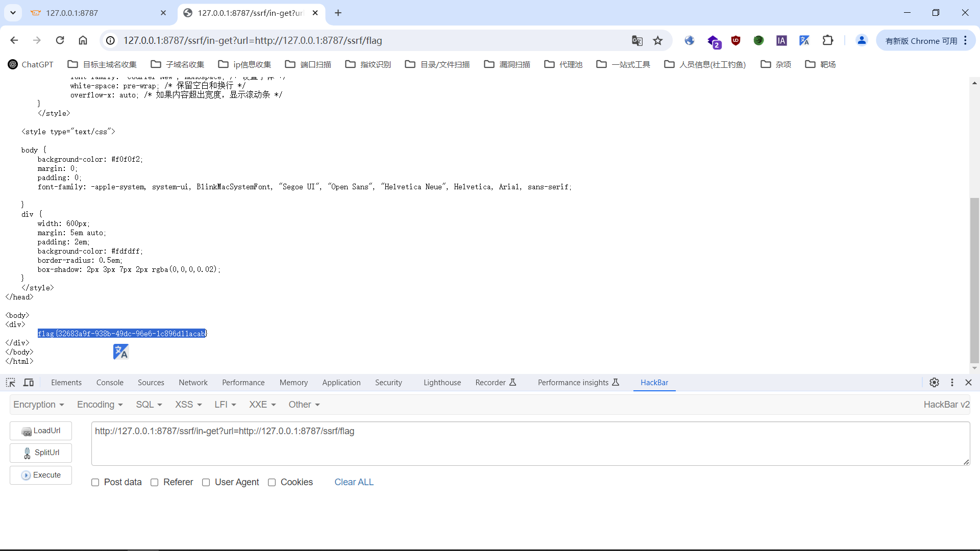Enable the Cookies checkbox
Image resolution: width=980 pixels, height=551 pixels.
(272, 483)
